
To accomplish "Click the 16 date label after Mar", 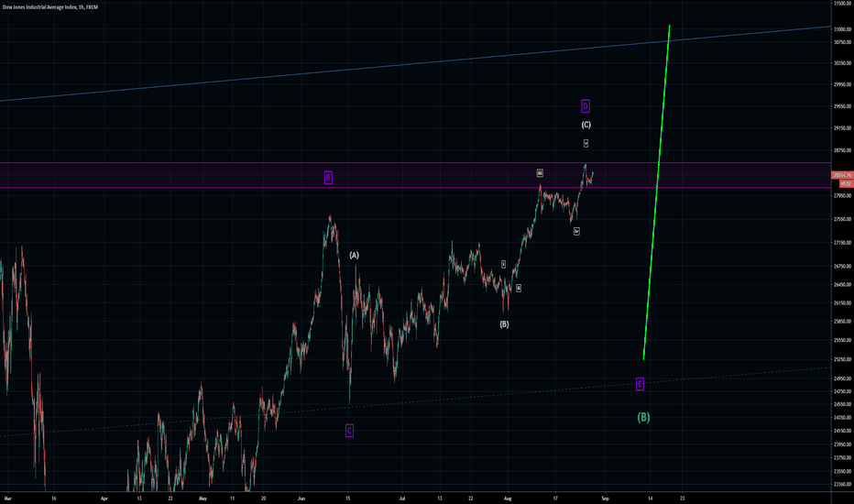I will pyautogui.click(x=53, y=498).
